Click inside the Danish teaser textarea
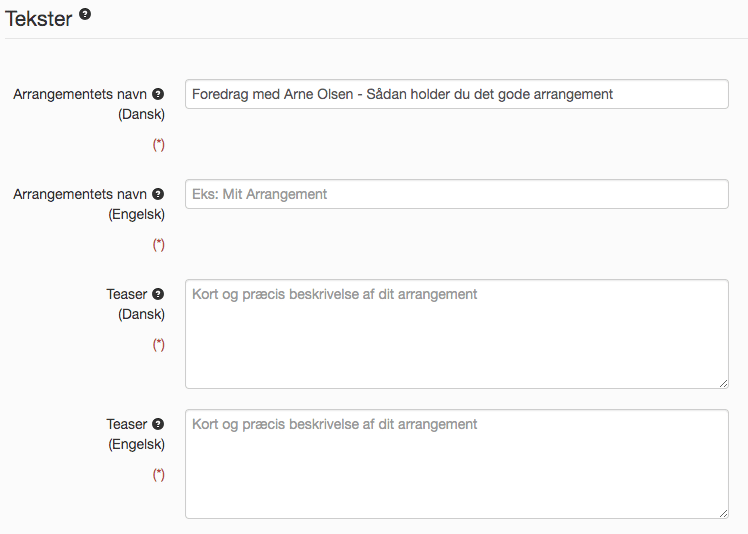Image resolution: width=748 pixels, height=534 pixels. tap(457, 334)
